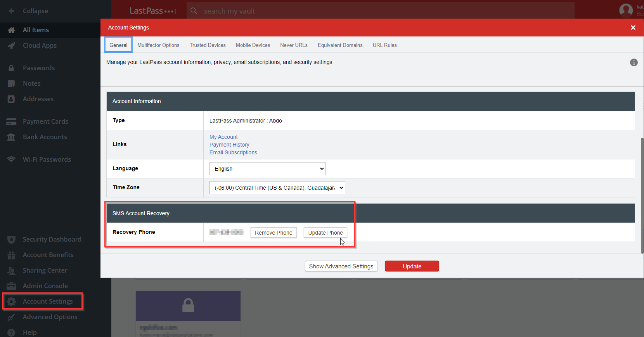Click the user avatar icon
This screenshot has width=644, height=337.
(626, 10)
